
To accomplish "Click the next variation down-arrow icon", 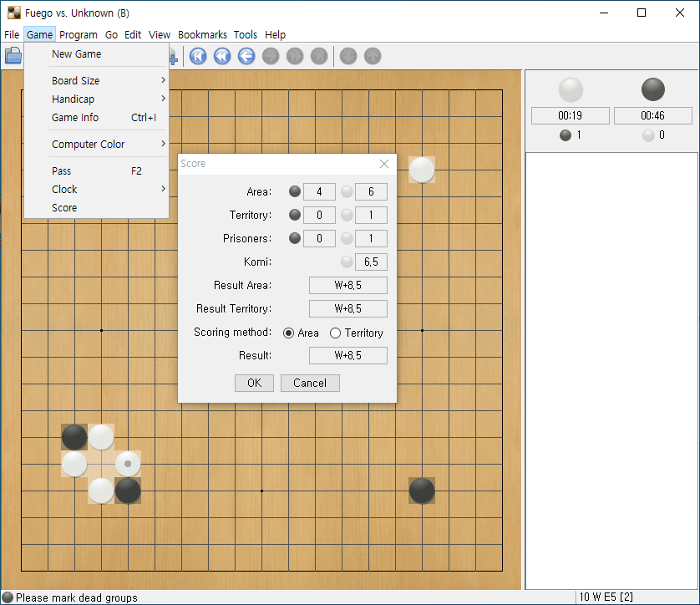I will tap(348, 56).
